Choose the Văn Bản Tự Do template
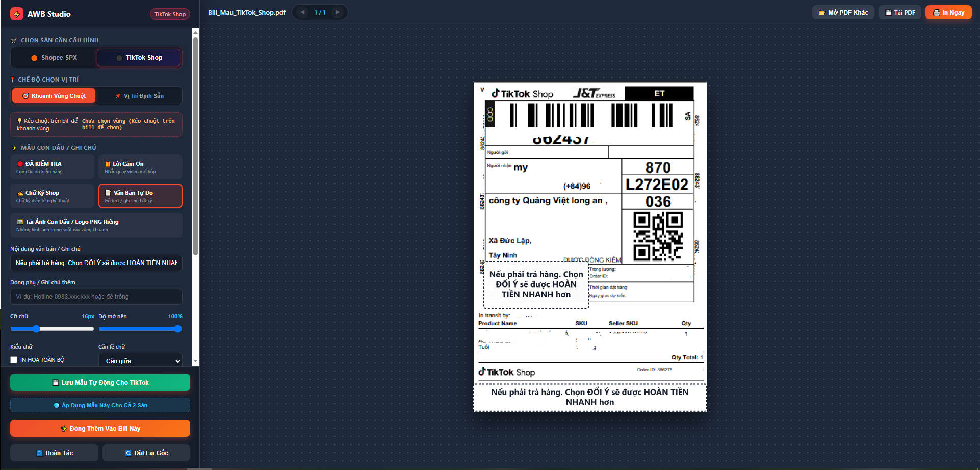This screenshot has width=980, height=470. click(x=140, y=196)
